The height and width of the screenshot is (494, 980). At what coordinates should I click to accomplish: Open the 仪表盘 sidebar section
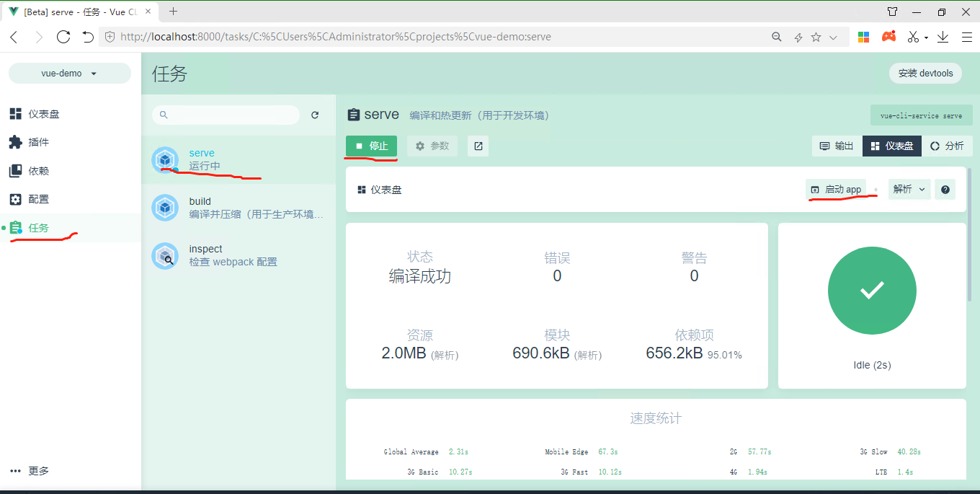click(x=71, y=114)
